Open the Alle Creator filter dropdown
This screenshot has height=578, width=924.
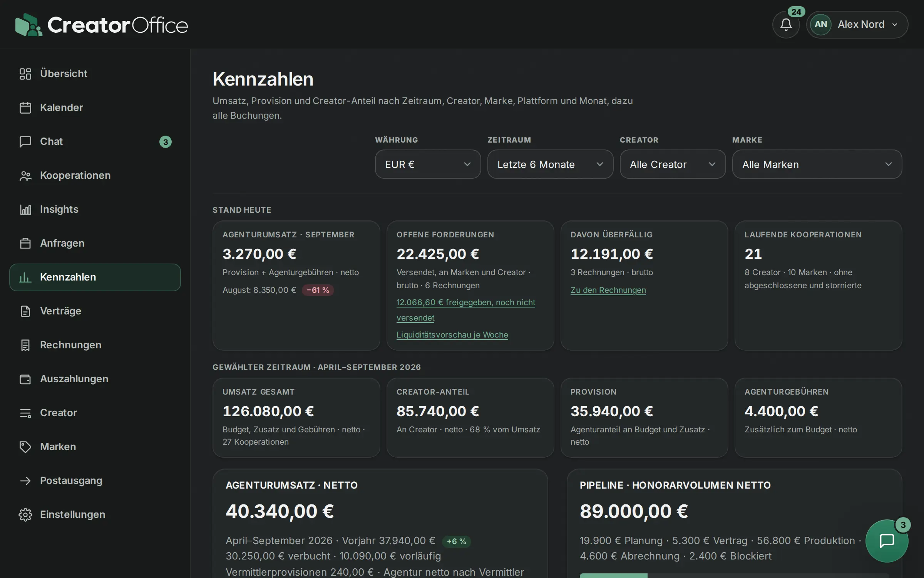673,164
